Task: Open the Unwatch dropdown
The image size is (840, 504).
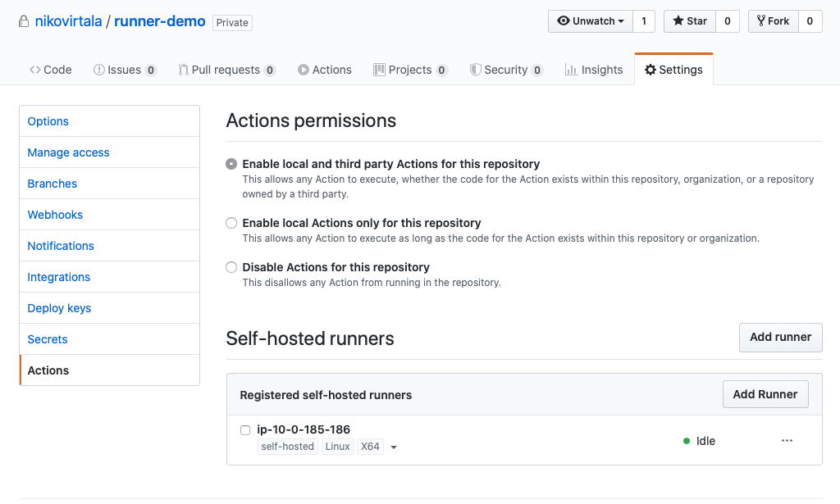Action: [x=591, y=20]
